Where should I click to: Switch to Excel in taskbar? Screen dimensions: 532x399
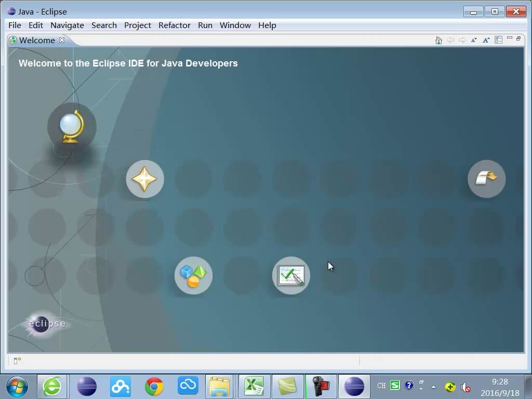coord(254,387)
